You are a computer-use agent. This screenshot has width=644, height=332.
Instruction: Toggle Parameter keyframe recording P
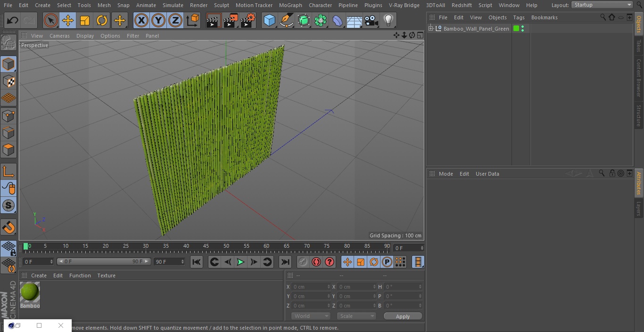tap(387, 262)
